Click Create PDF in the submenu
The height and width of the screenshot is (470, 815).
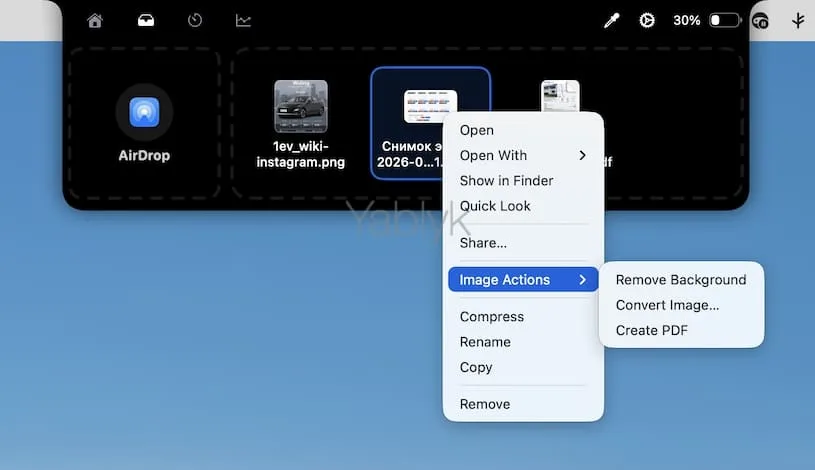coord(652,331)
